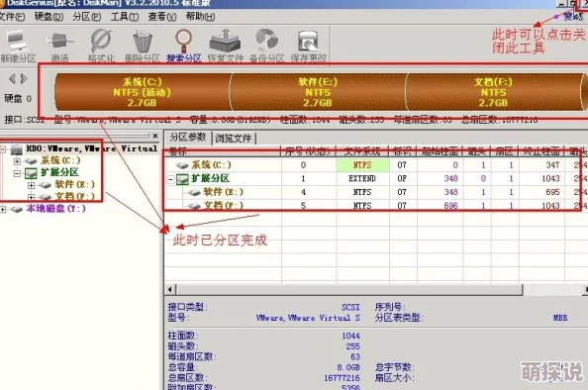
Task: Select 本地磁盘(Y:) in the left tree
Action: [55, 209]
